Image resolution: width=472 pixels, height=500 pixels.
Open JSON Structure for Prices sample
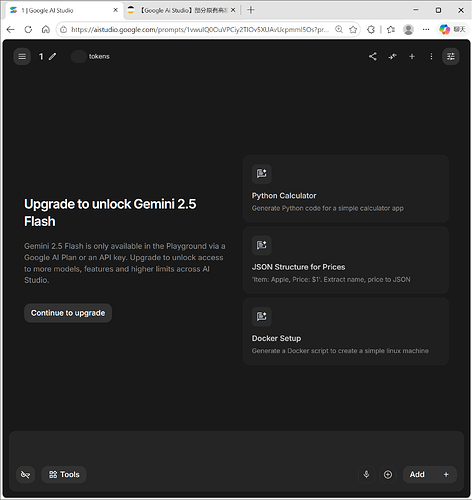[x=346, y=260]
